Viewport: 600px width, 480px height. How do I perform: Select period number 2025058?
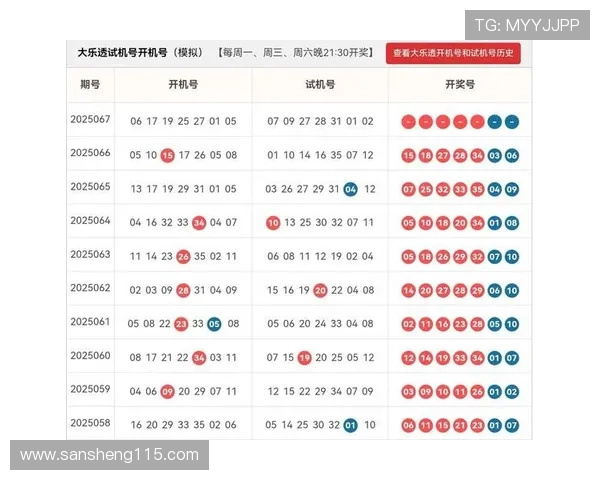coord(90,423)
